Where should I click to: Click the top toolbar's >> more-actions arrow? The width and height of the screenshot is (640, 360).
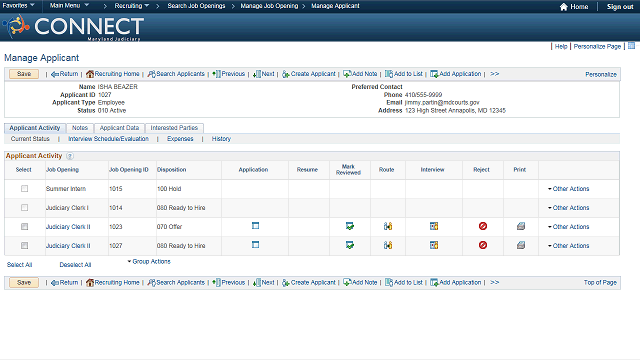click(x=495, y=74)
